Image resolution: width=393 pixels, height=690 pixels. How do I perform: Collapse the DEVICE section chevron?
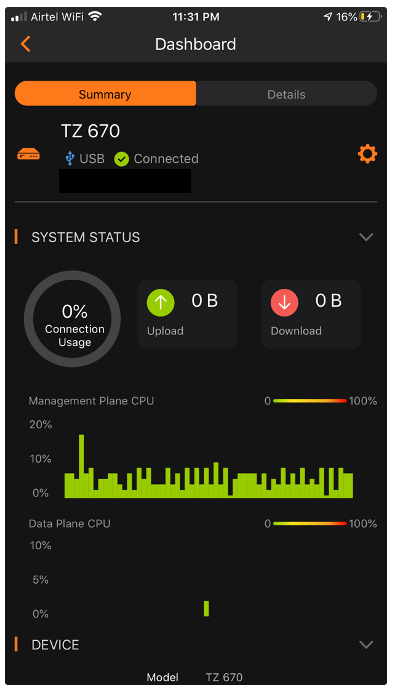coord(366,645)
